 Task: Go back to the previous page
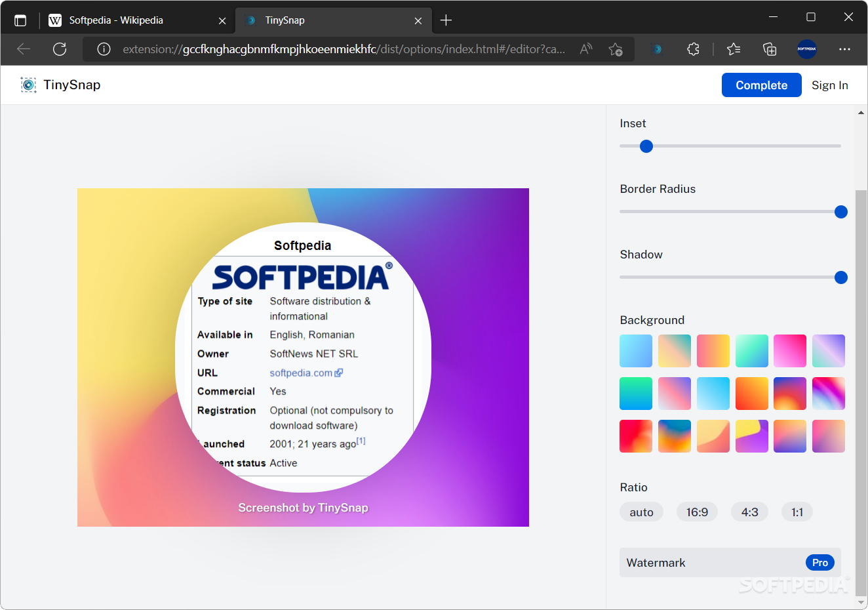coord(24,49)
